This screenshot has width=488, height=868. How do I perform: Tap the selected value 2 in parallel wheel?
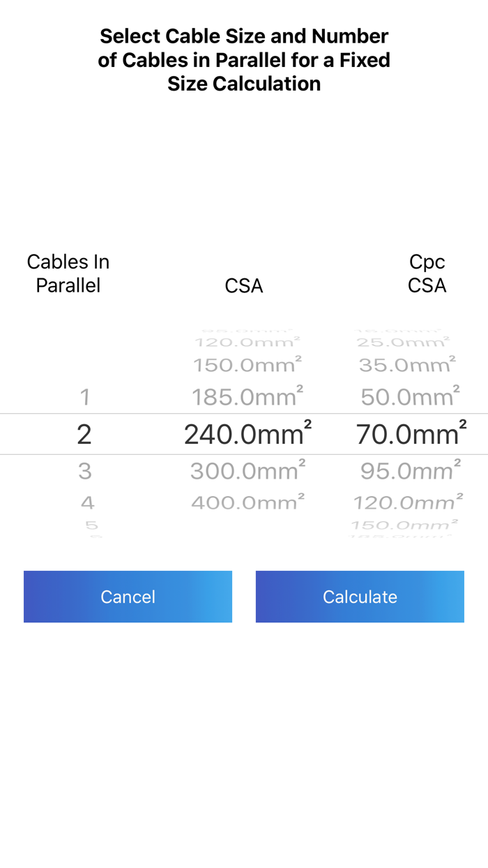click(x=84, y=433)
